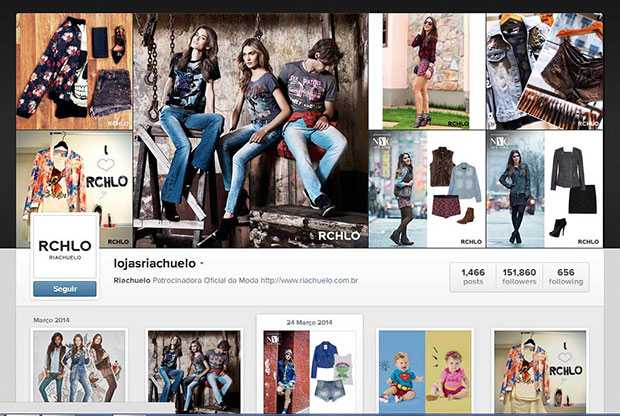Click the Seguir follow button
Viewport: 620px width, 416px height.
tap(65, 289)
